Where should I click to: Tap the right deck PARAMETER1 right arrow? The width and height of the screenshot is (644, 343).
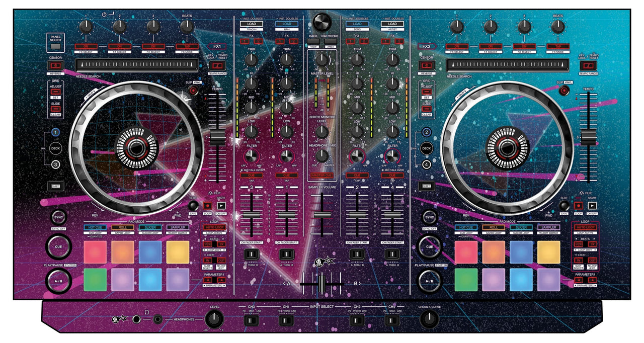(593, 280)
